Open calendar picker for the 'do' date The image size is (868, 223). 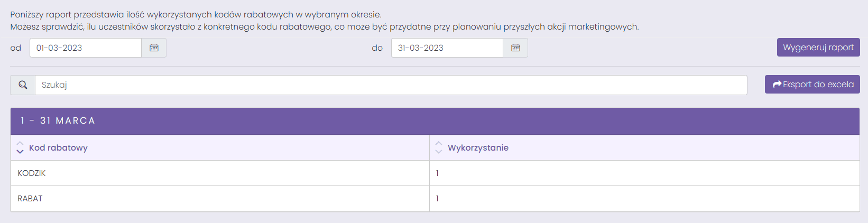tap(515, 48)
